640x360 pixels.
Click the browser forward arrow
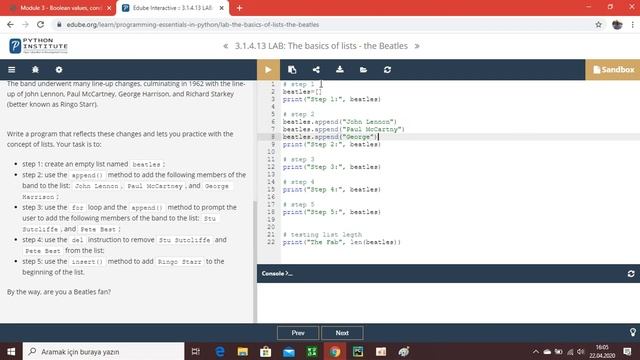(25, 24)
